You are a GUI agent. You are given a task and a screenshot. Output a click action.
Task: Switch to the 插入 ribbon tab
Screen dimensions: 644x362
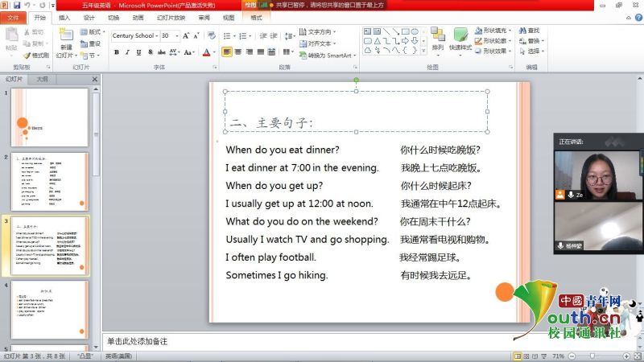(x=64, y=17)
